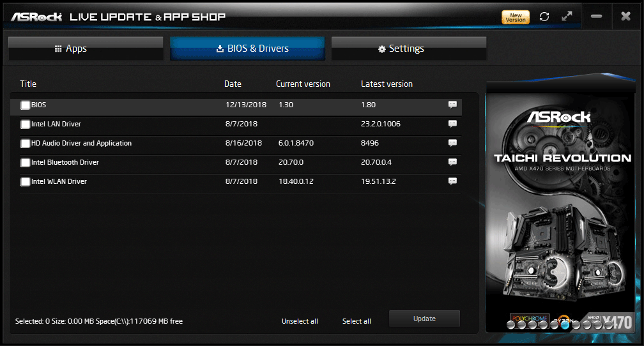
Task: Switch to BIOS & Drivers tab
Action: (x=247, y=49)
